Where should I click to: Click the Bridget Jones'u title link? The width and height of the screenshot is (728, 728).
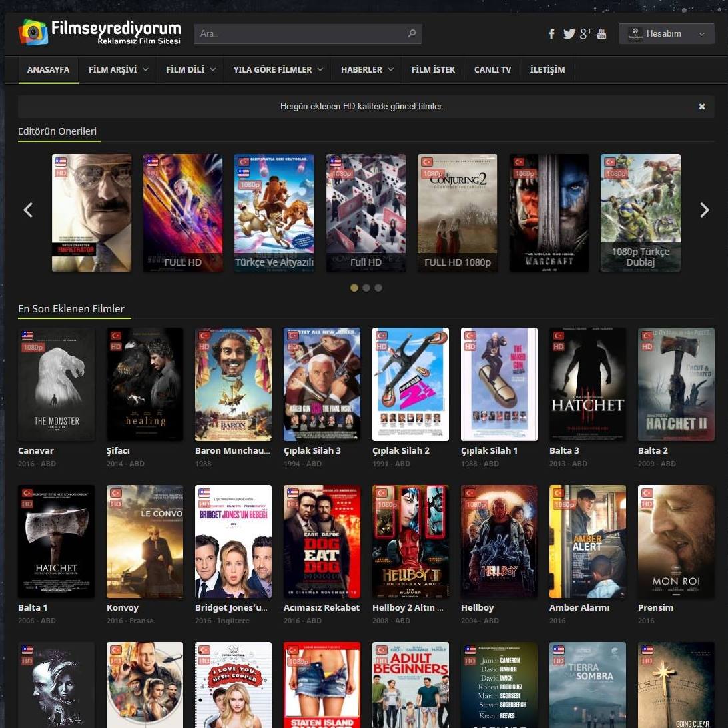click(231, 607)
